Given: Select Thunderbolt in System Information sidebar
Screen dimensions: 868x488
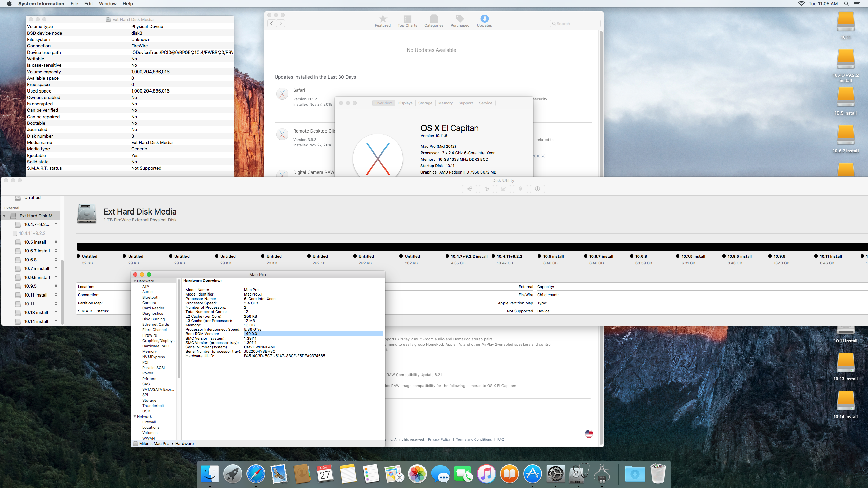Looking at the screenshot, I should pyautogui.click(x=153, y=406).
